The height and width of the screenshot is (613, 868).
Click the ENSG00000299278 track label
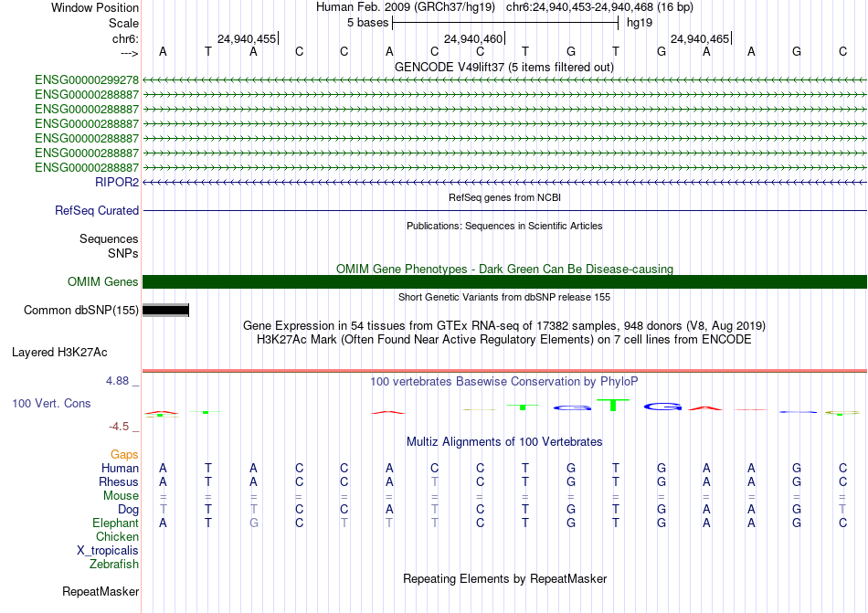click(87, 80)
